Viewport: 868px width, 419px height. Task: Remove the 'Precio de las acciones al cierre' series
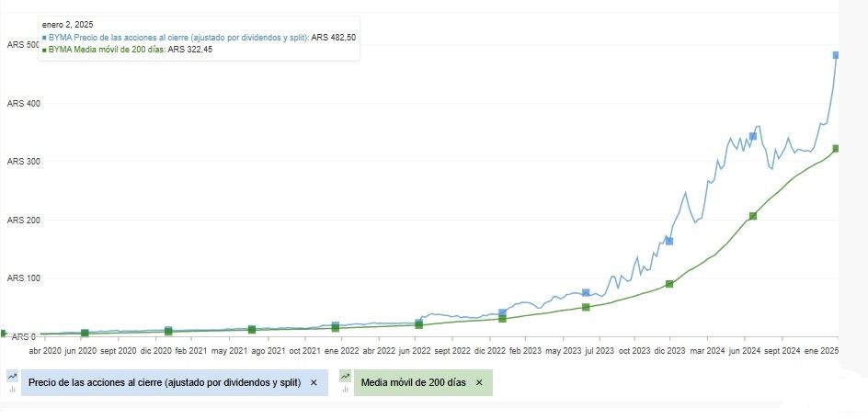[314, 382]
